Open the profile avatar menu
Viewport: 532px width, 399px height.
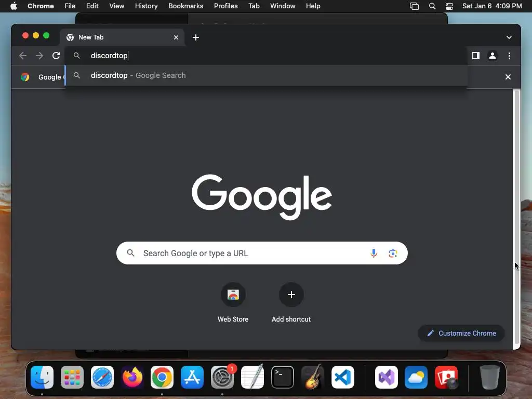click(x=493, y=56)
